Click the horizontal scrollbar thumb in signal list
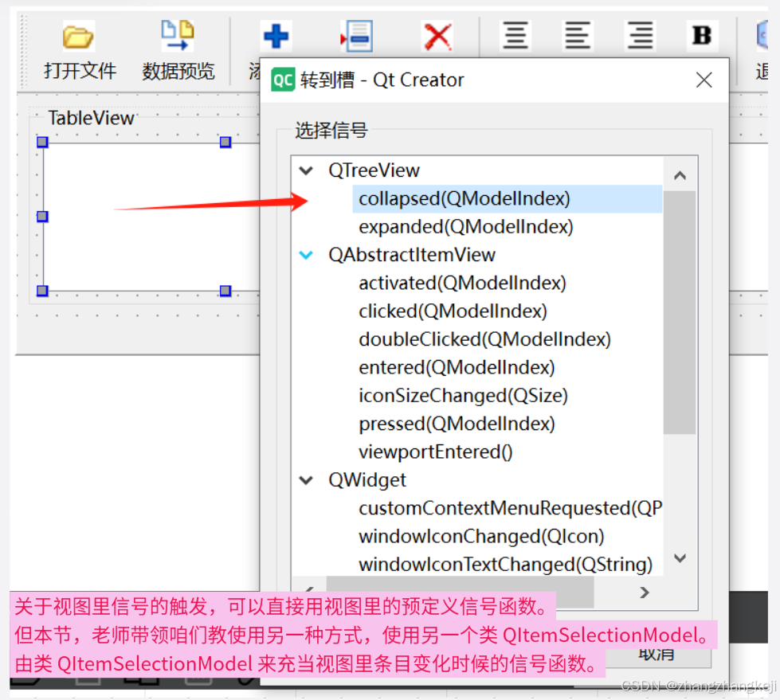The height and width of the screenshot is (700, 780). click(461, 592)
